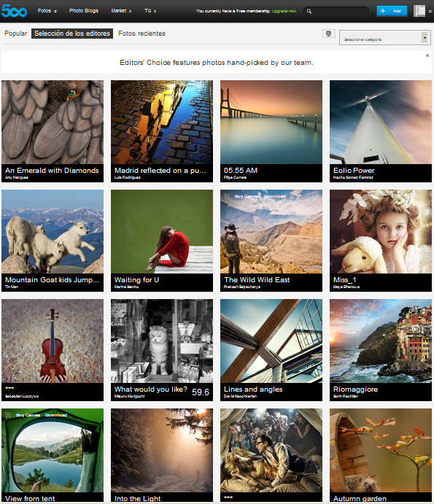This screenshot has height=504, width=434.
Task: Click cart icon on View from tent
Action: (x=8, y=415)
